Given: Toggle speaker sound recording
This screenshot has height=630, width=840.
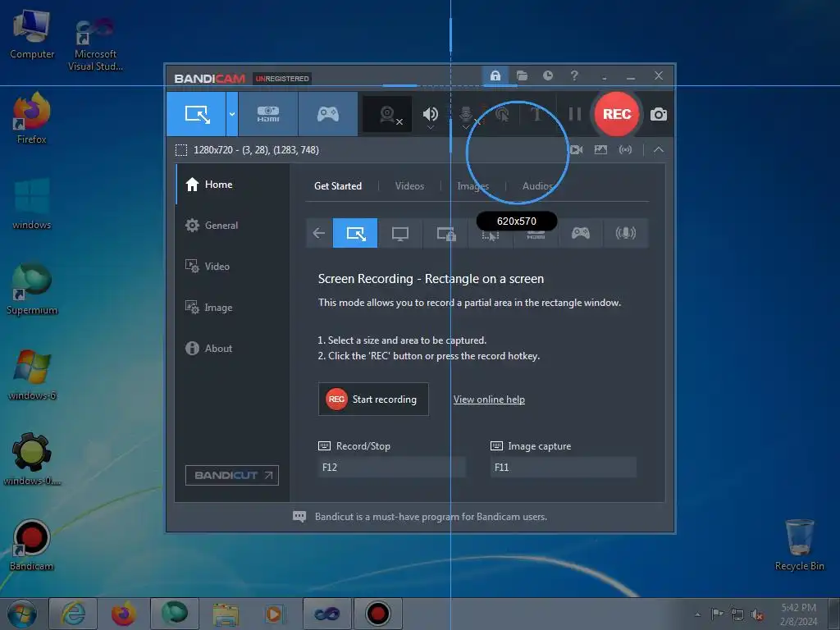Looking at the screenshot, I should click(430, 114).
